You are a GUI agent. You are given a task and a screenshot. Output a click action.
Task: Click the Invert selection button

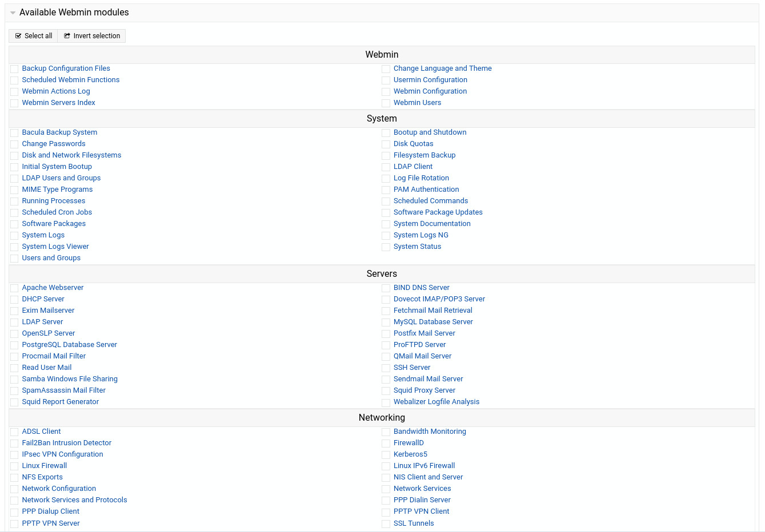(92, 36)
